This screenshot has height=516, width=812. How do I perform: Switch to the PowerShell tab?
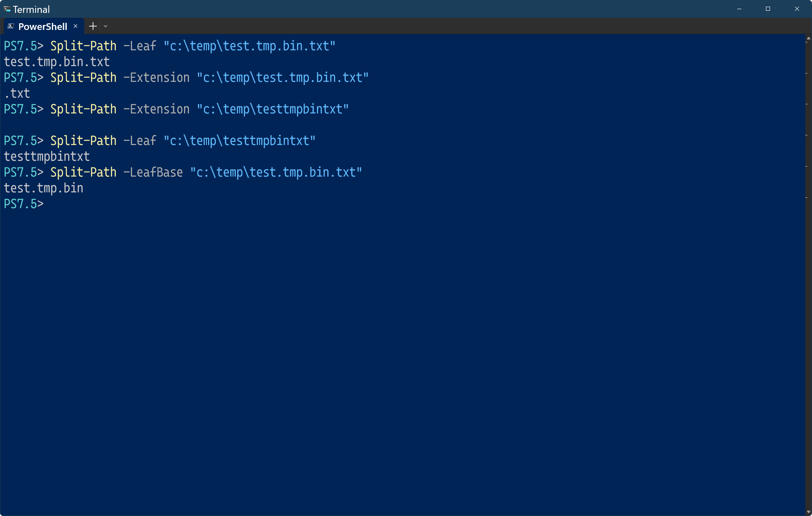click(43, 27)
